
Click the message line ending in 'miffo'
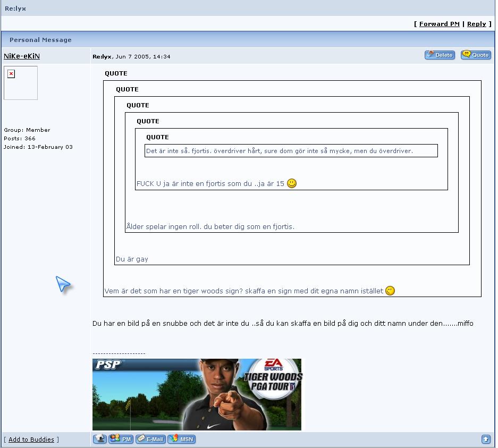(x=283, y=323)
